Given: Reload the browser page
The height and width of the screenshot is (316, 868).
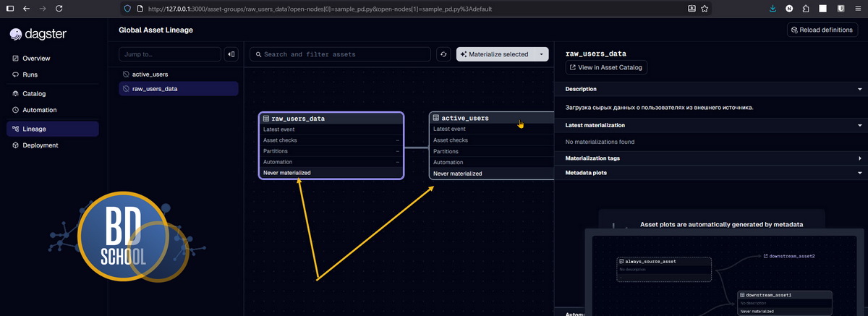Looking at the screenshot, I should pos(59,9).
